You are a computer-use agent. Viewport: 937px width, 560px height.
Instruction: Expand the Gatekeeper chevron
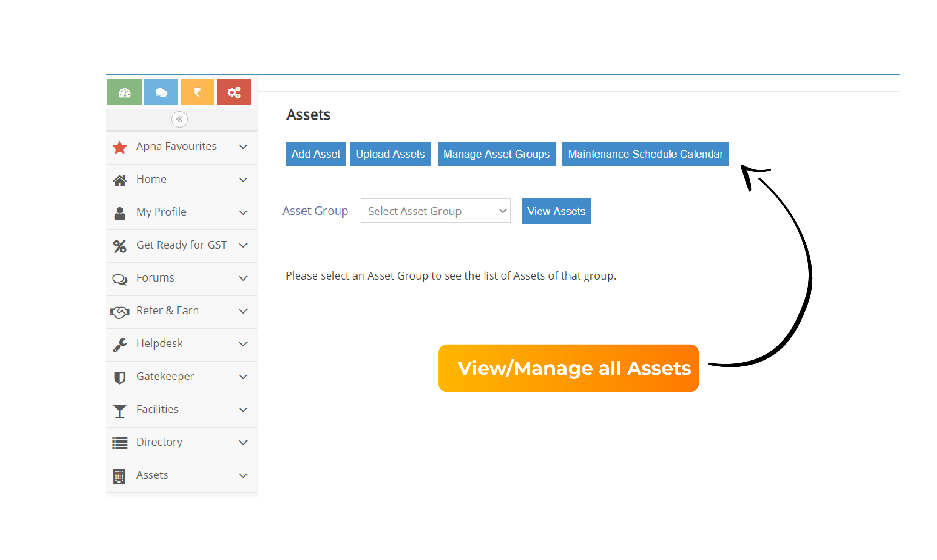243,377
